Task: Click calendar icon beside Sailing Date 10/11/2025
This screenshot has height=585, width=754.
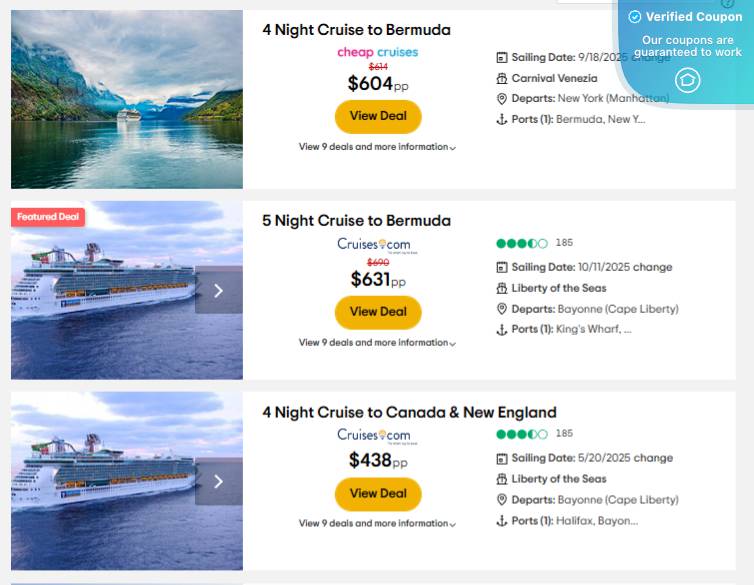Action: 502,267
